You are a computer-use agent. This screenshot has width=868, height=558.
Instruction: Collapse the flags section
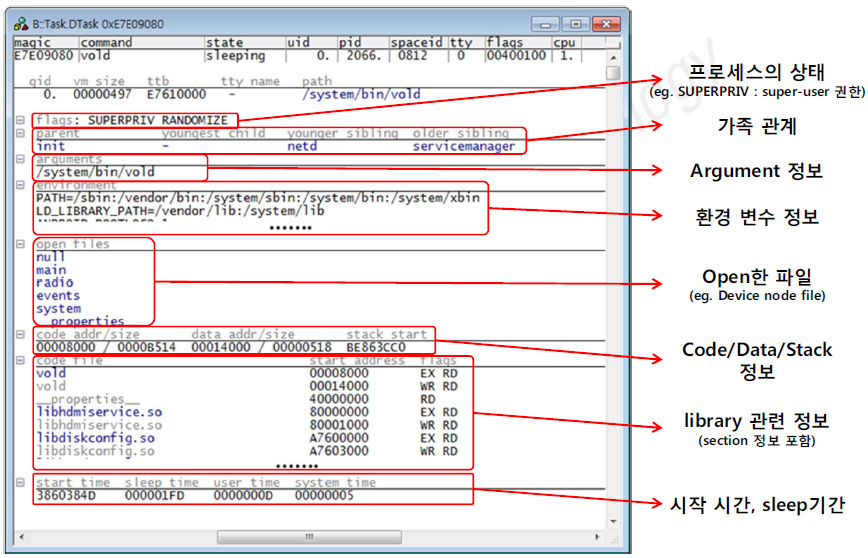(21, 120)
